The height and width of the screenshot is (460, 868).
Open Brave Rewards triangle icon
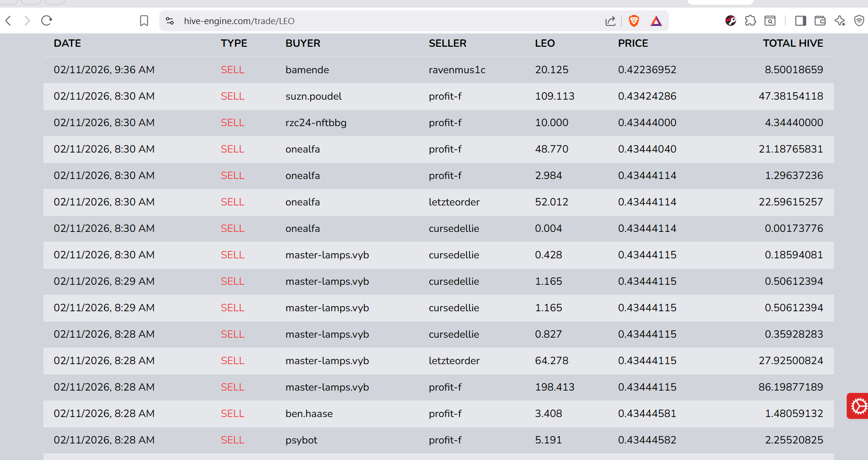(x=656, y=21)
